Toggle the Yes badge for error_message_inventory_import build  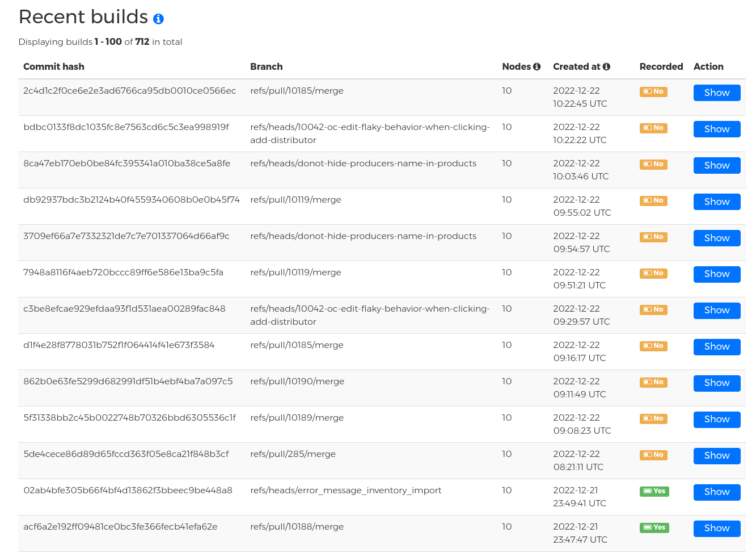click(654, 491)
